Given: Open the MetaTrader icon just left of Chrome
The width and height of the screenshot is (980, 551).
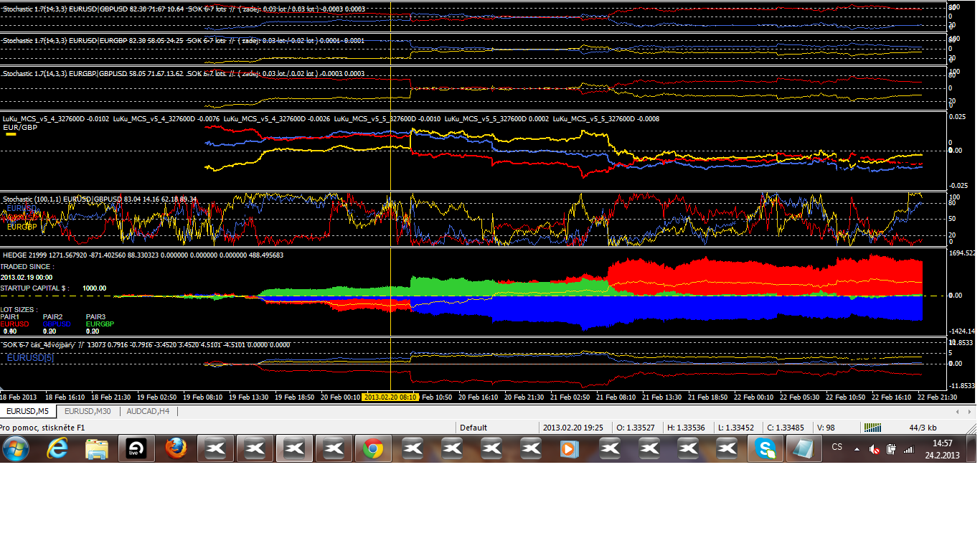Looking at the screenshot, I should pos(334,450).
